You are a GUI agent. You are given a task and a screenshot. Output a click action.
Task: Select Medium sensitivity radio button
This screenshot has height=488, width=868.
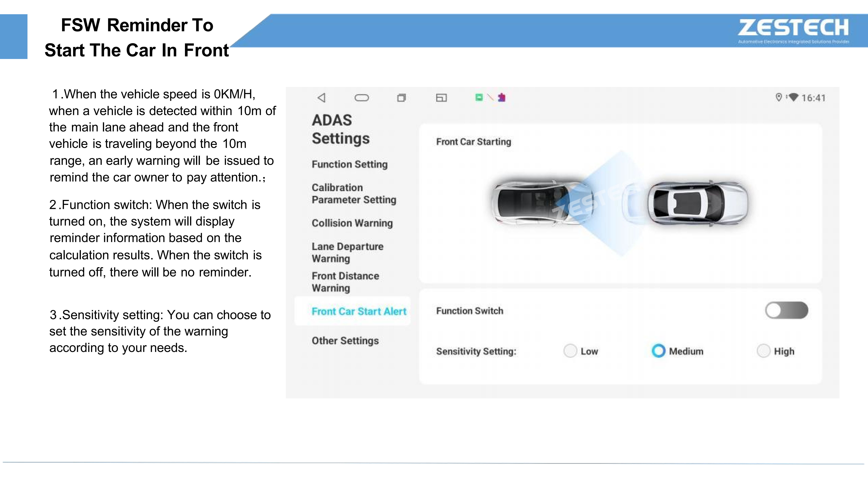point(658,351)
